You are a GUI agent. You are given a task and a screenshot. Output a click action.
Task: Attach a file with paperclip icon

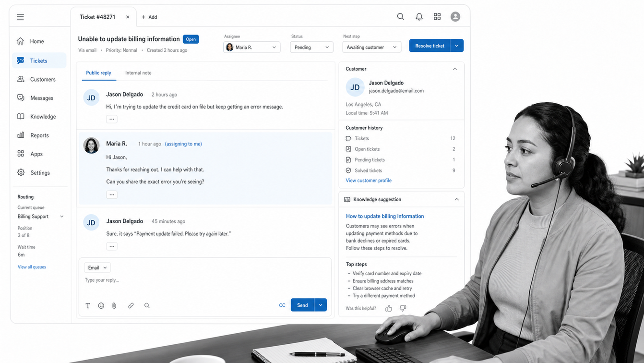(114, 305)
